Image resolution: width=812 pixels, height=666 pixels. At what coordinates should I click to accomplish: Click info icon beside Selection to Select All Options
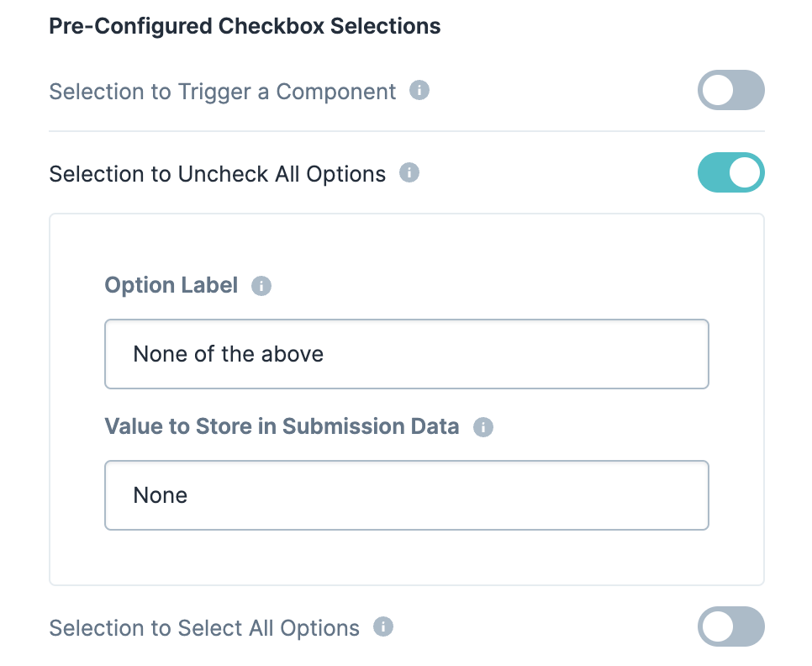(x=383, y=626)
